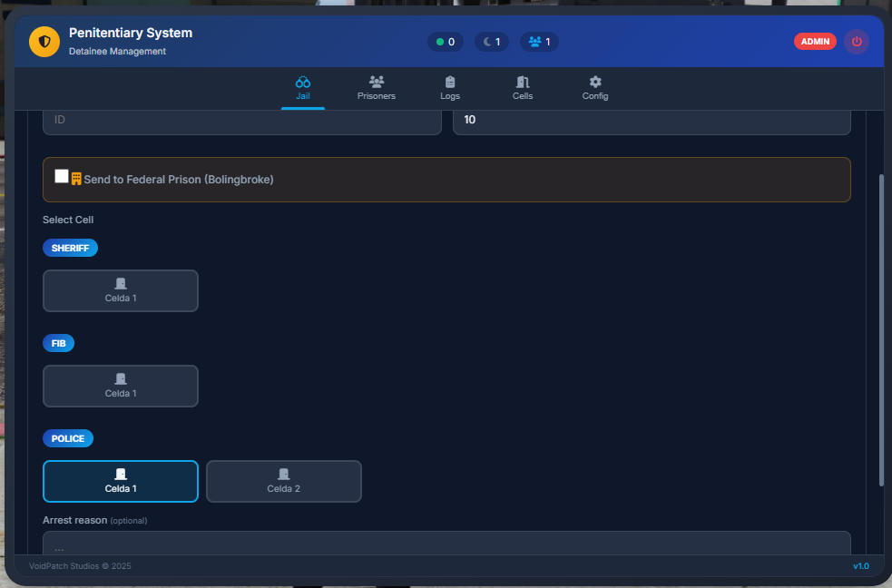This screenshot has width=892, height=588.
Task: Click the Select Cell label
Action: 68,220
